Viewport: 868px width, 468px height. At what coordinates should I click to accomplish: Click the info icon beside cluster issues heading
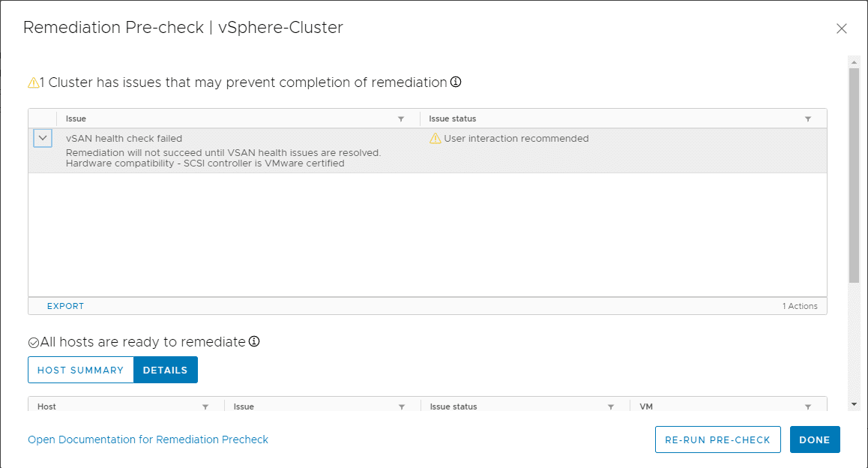pyautogui.click(x=456, y=82)
